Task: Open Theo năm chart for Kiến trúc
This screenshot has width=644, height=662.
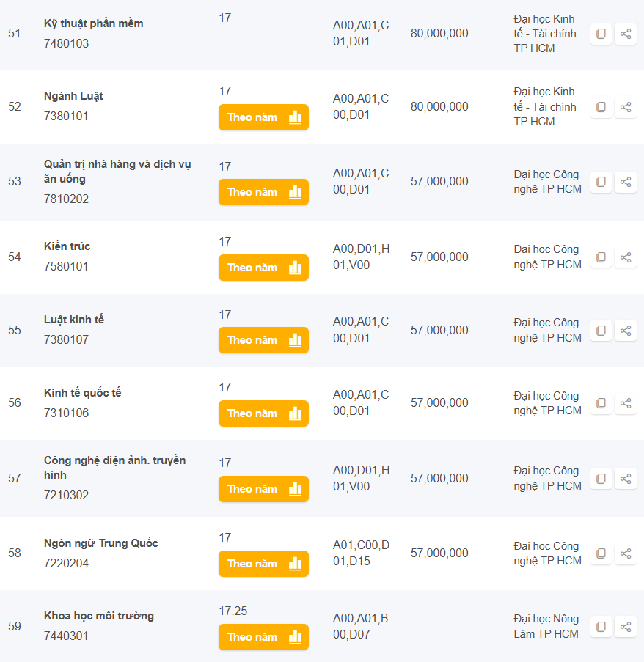Action: coord(263,268)
